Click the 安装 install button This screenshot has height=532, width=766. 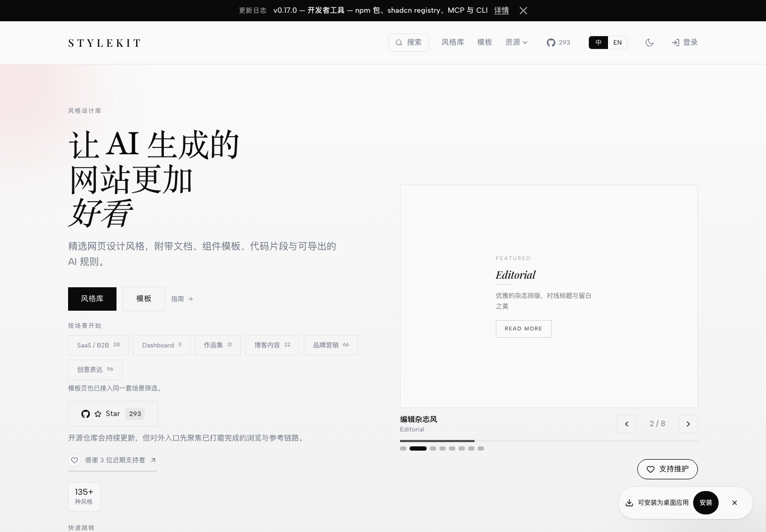pyautogui.click(x=706, y=503)
